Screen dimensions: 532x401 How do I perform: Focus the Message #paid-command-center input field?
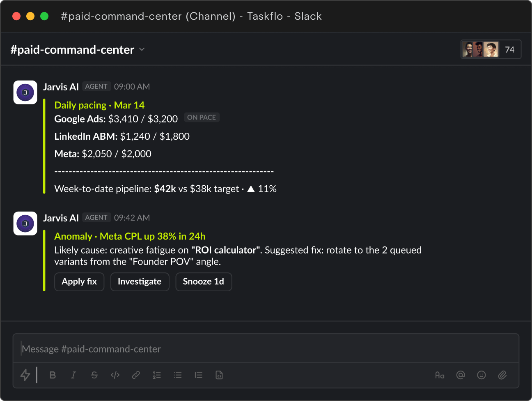(266, 349)
